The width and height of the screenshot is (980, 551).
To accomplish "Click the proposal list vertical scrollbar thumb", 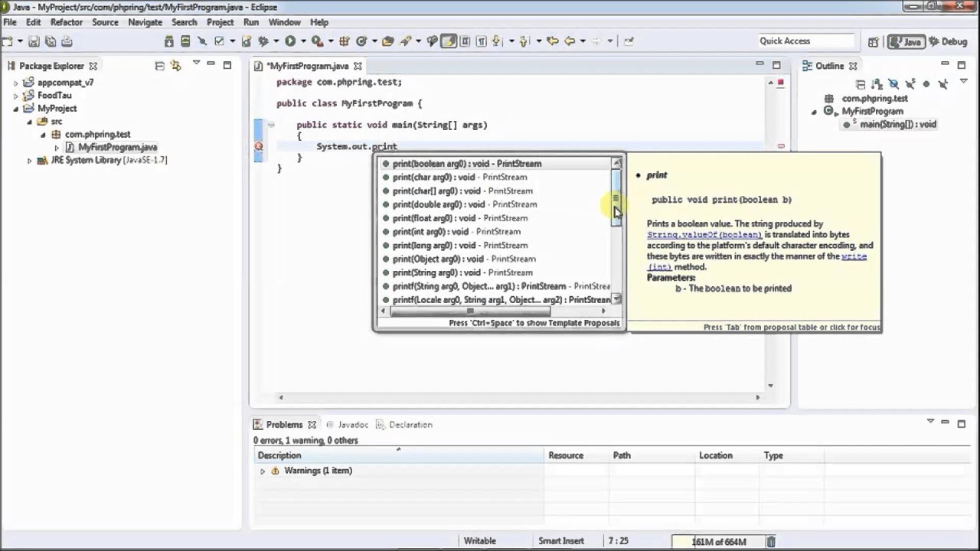I will (x=616, y=197).
